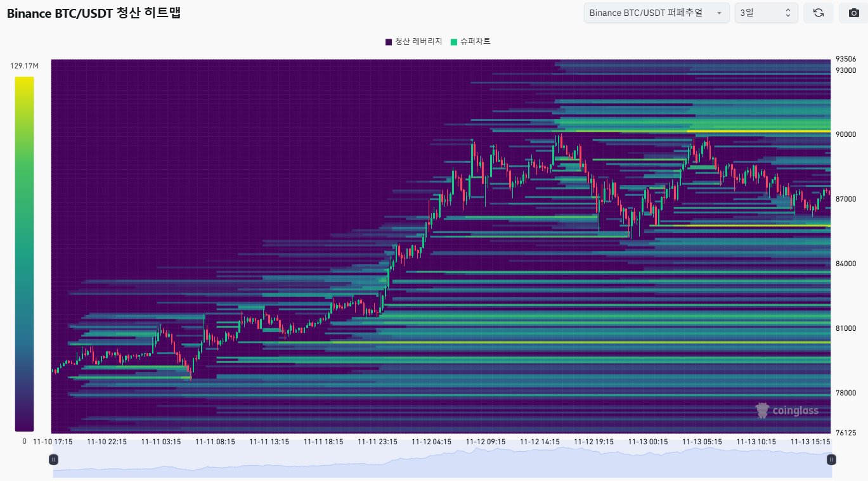This screenshot has width=868, height=481.
Task: Click the 78000 price axis label
Action: [x=846, y=393]
